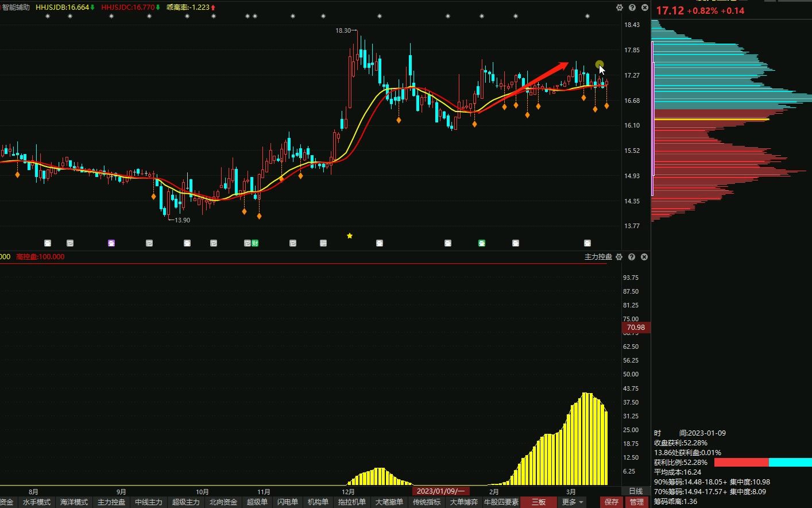Close the 智能辅助 main chart indicator
This screenshot has height=508, width=812.
click(644, 7)
